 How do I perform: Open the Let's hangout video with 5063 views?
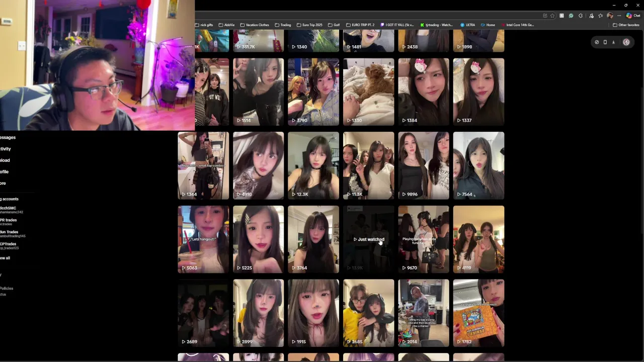[203, 239]
